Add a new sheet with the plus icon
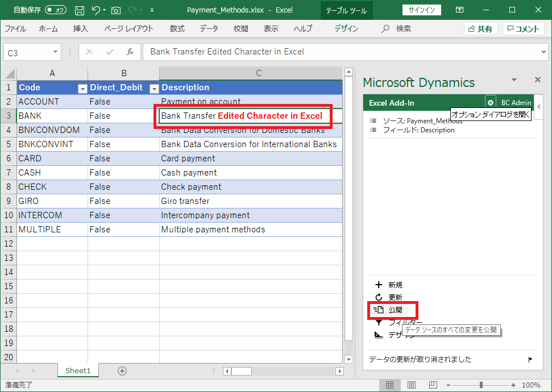Screen dimensions: 552x392 point(122,370)
